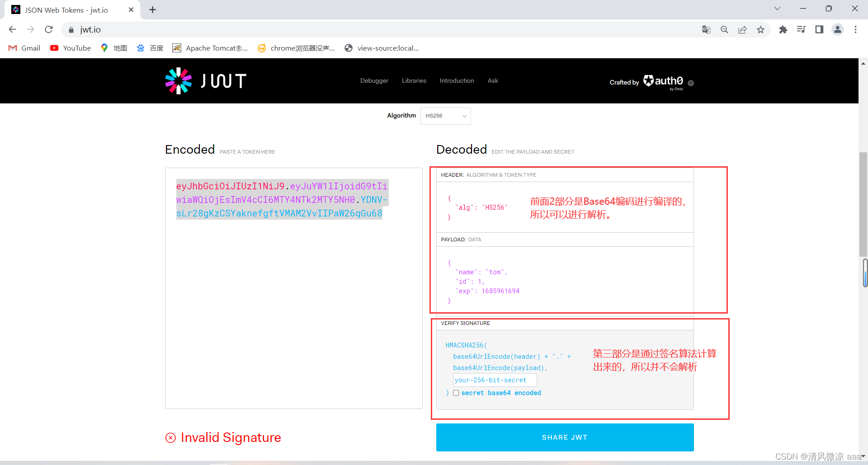This screenshot has height=465, width=868.
Task: Go to the Introduction nav item
Action: [x=457, y=80]
